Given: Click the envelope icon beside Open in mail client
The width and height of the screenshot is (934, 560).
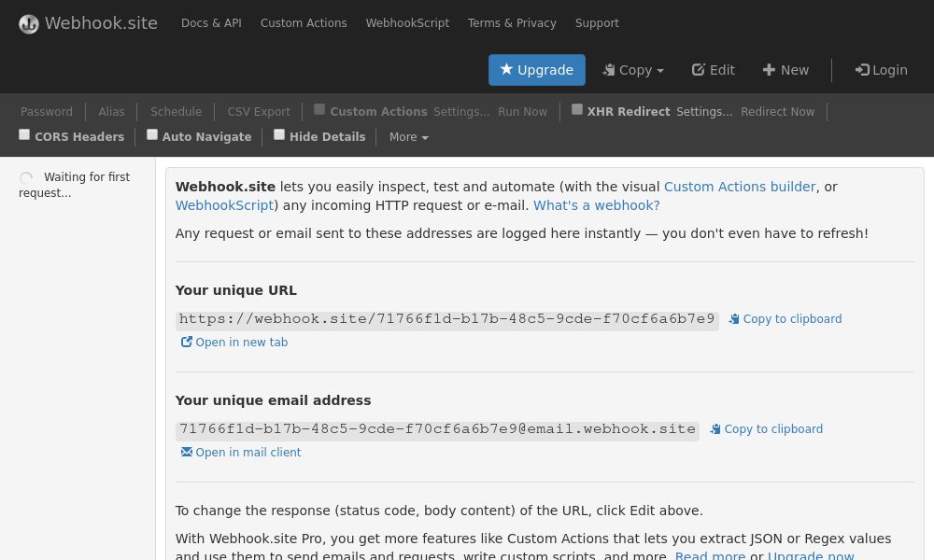Looking at the screenshot, I should [187, 452].
